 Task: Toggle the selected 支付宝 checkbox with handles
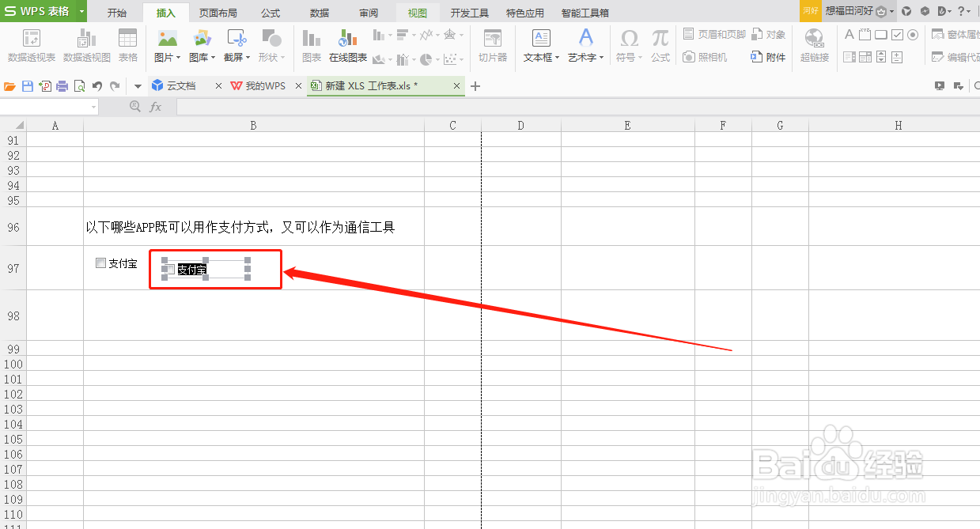[169, 270]
